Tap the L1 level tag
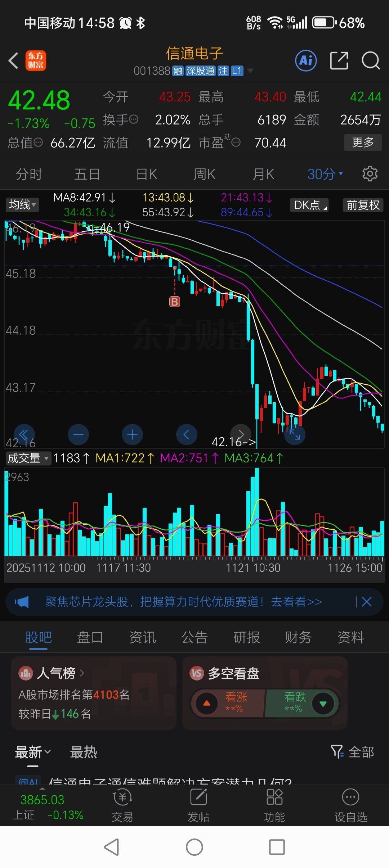The image size is (389, 868). [x=237, y=71]
